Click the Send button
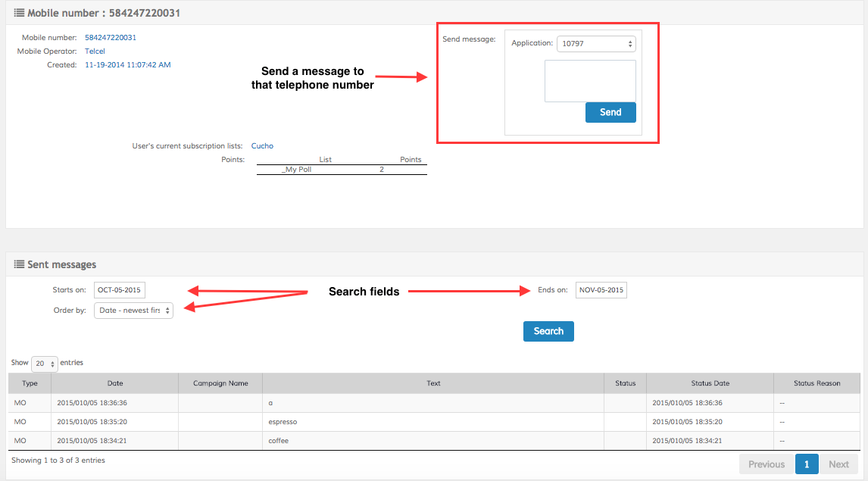 coord(610,112)
